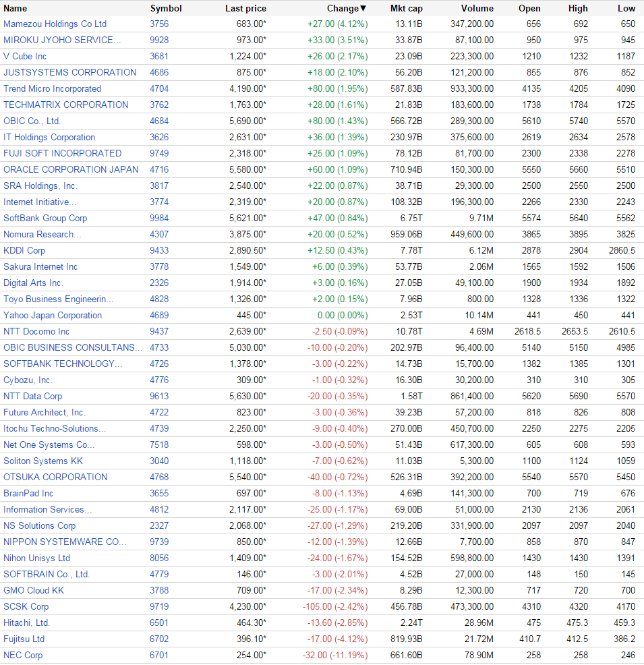This screenshot has height=665, width=644.
Task: Open SOFTBANK TECHNOLOGY company link
Action: tap(63, 364)
